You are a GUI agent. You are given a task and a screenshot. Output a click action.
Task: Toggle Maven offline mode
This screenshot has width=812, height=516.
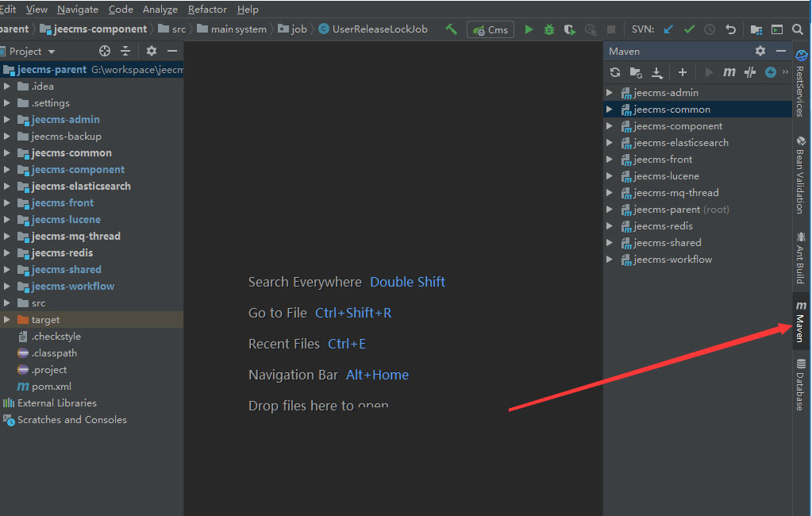[750, 72]
